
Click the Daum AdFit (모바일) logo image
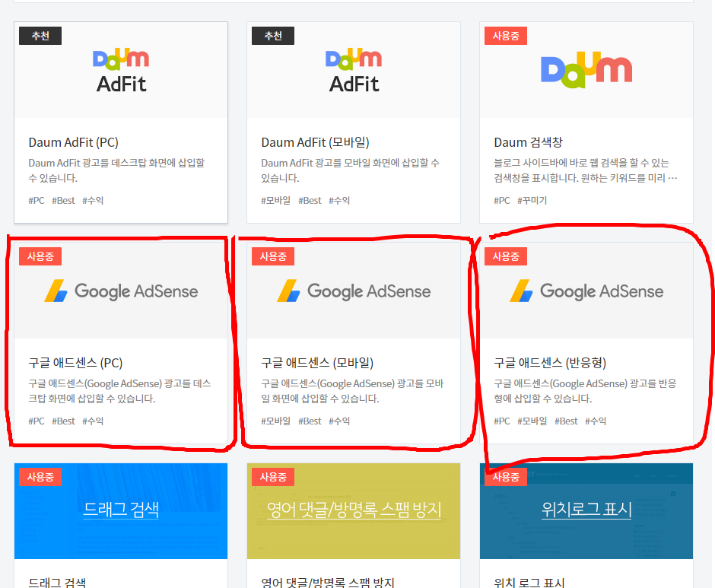coord(354,70)
